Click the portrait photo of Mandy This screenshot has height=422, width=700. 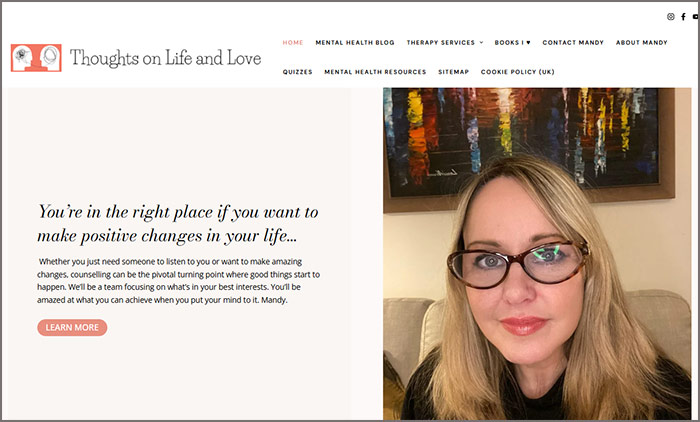click(x=537, y=254)
